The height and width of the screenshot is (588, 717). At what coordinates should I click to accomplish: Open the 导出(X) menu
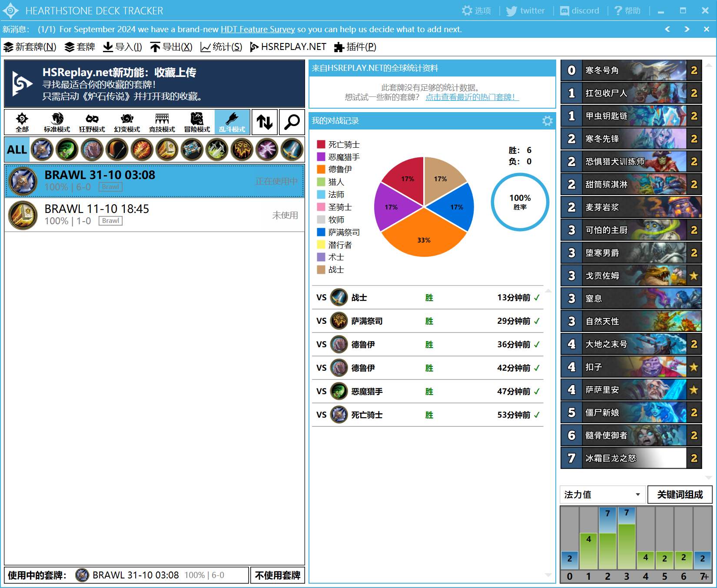click(x=171, y=47)
